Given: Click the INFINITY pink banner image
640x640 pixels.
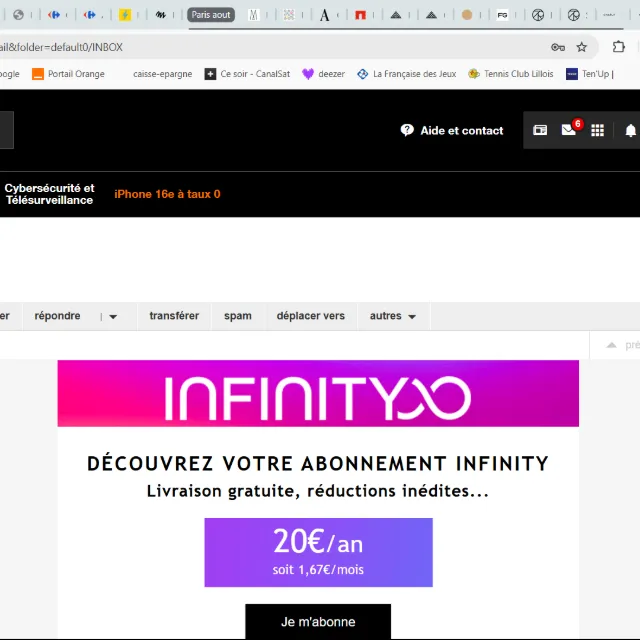Looking at the screenshot, I should tap(318, 393).
